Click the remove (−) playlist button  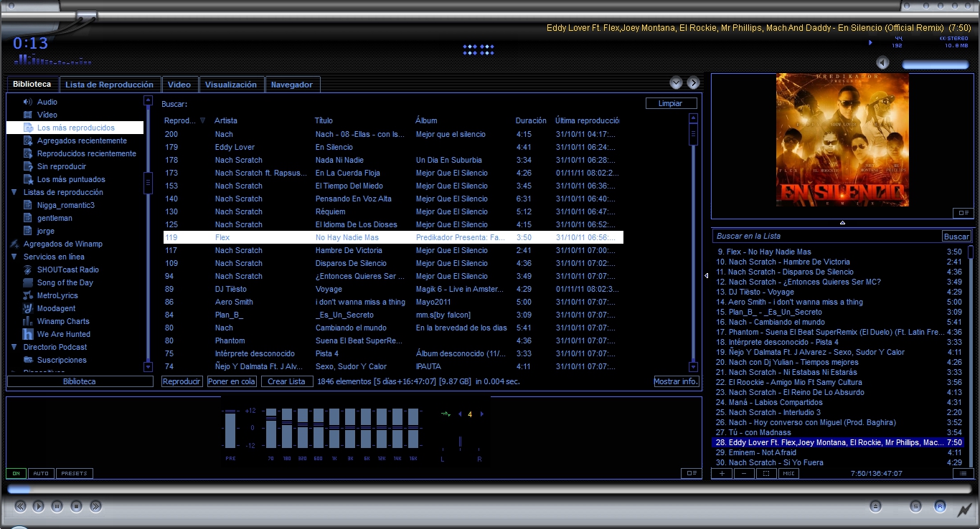click(x=744, y=473)
